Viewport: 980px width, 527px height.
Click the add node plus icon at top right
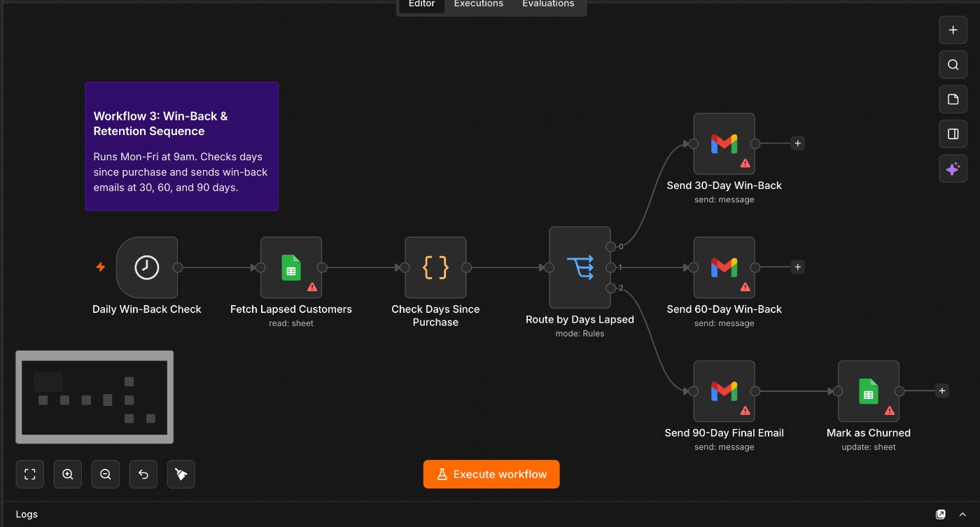click(953, 30)
